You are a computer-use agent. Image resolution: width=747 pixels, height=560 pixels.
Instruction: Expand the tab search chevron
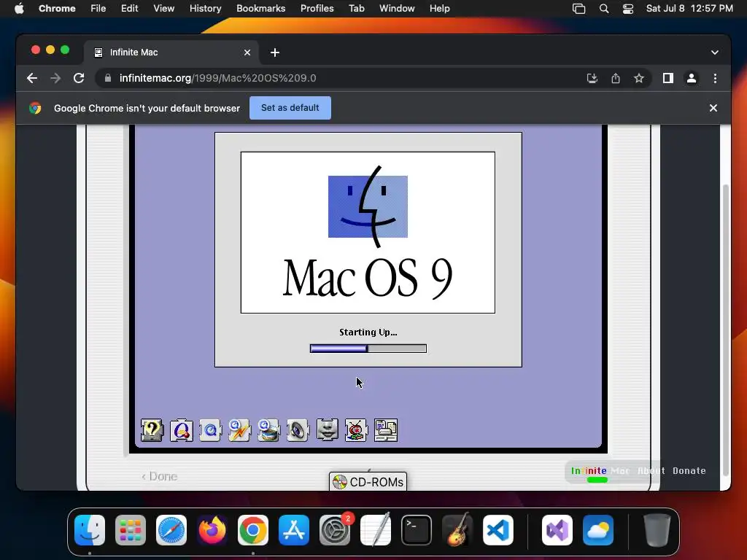tap(715, 52)
